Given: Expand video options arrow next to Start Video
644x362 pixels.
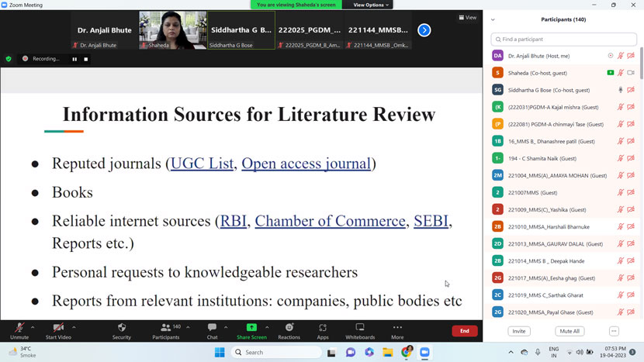Looking at the screenshot, I should 74,328.
